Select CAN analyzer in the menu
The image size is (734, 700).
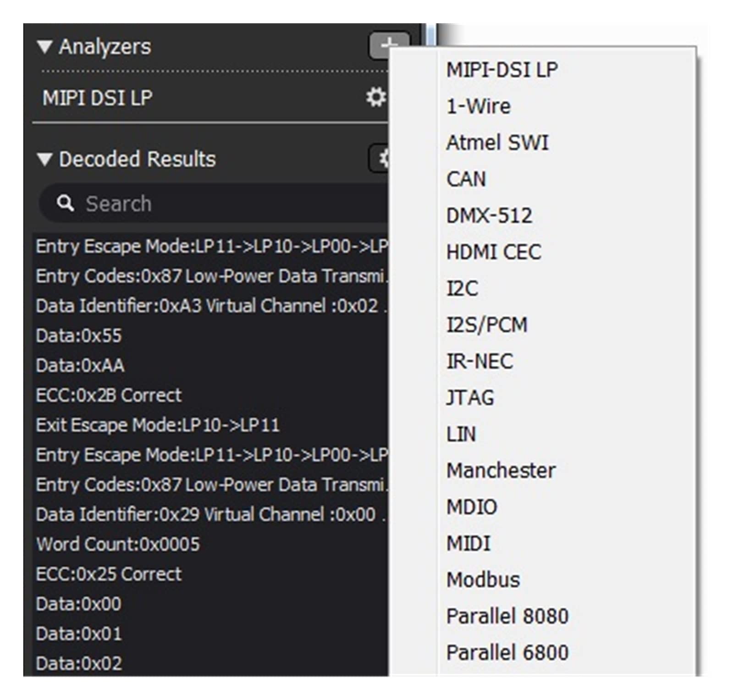coord(466,179)
